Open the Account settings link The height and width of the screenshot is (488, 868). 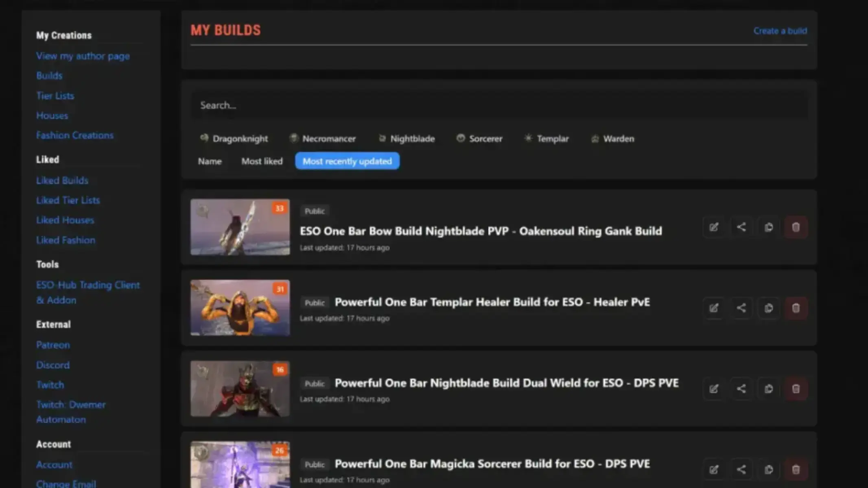point(54,465)
